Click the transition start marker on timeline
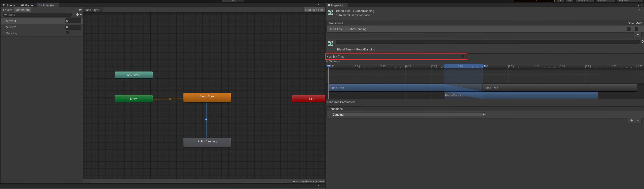This screenshot has height=189, width=644. point(443,66)
